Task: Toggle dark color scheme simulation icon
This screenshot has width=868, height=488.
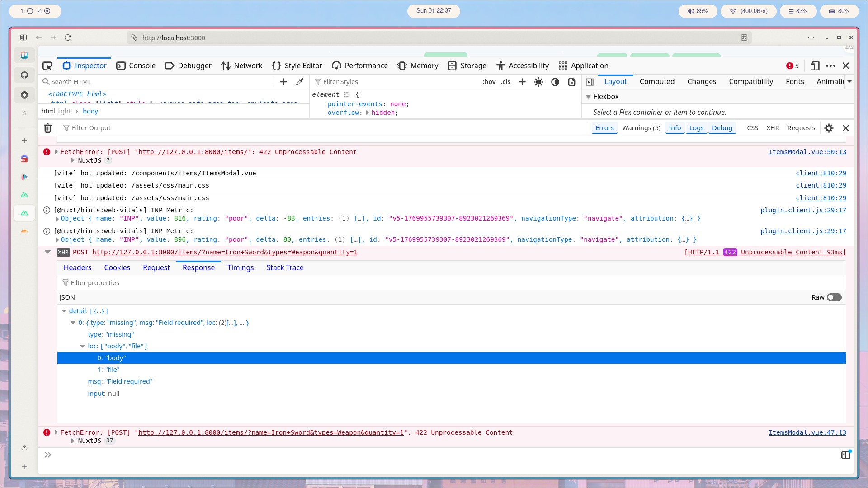Action: coord(555,82)
